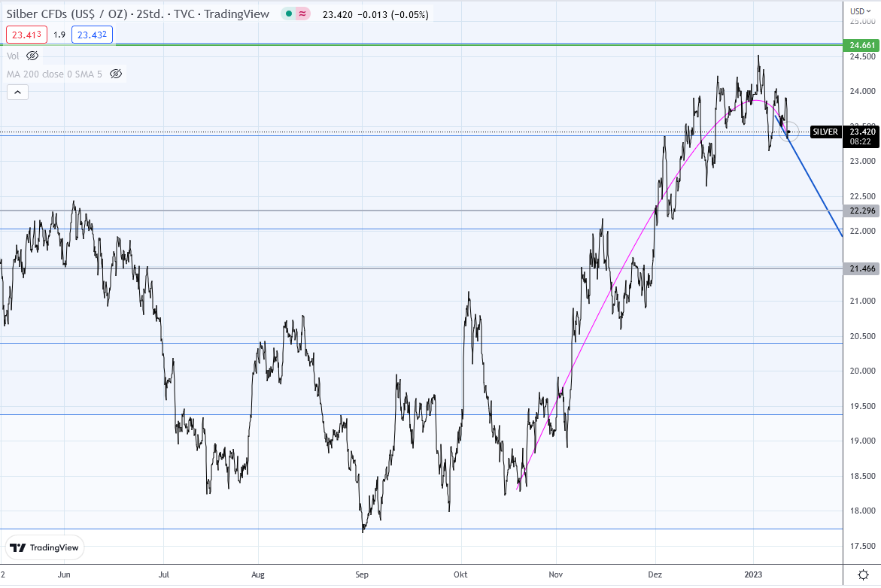Click the pink data-mode icon
Screen dimensions: 881x588
pyautogui.click(x=303, y=14)
